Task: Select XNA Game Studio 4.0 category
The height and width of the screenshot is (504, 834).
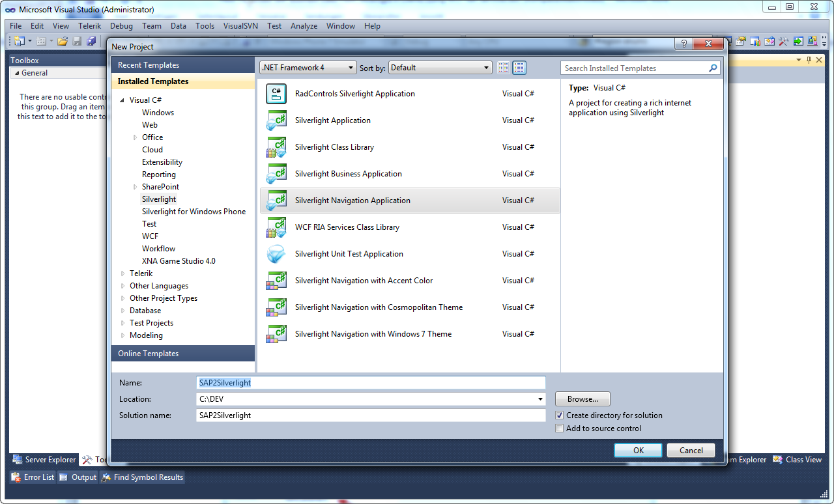Action: [x=179, y=261]
